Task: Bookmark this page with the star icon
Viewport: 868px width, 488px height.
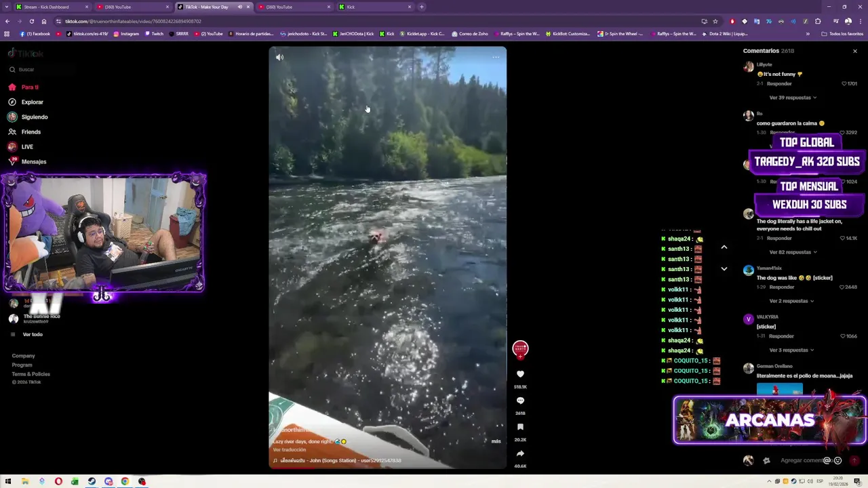Action: point(715,21)
